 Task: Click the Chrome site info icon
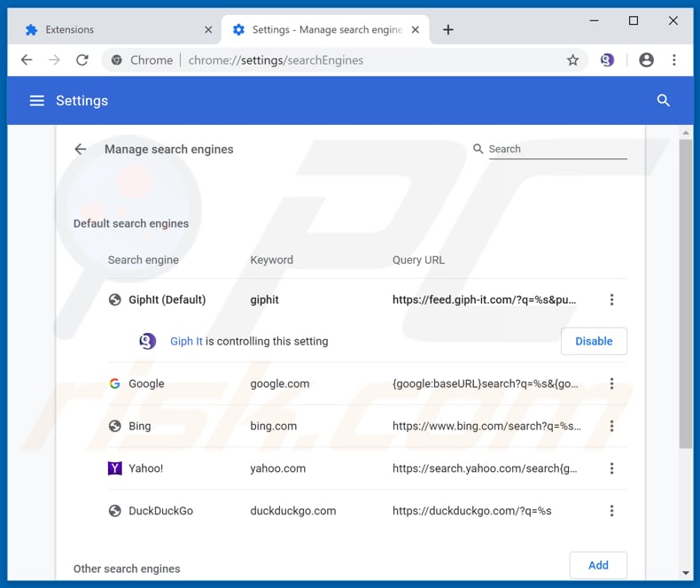[116, 60]
